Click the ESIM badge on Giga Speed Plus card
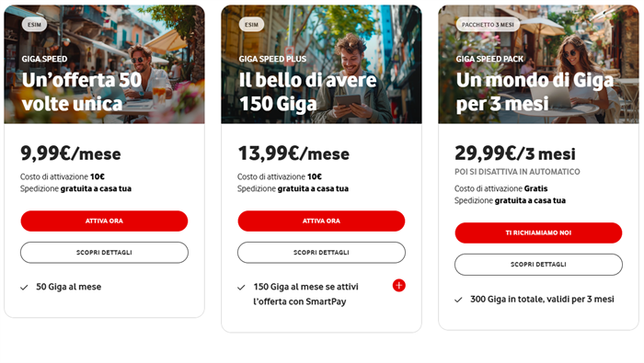This screenshot has height=363, width=644. pos(251,25)
